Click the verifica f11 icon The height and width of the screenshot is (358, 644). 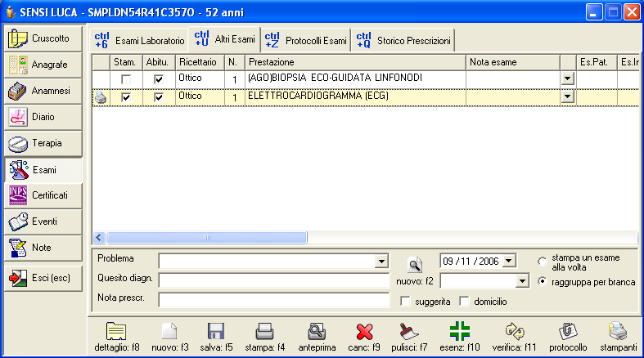pos(514,331)
